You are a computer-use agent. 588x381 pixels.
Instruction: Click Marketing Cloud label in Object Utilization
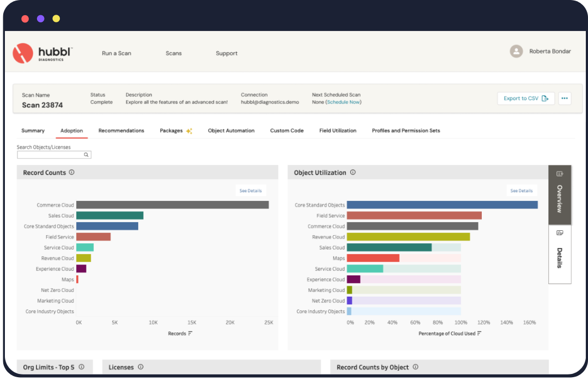click(x=326, y=290)
